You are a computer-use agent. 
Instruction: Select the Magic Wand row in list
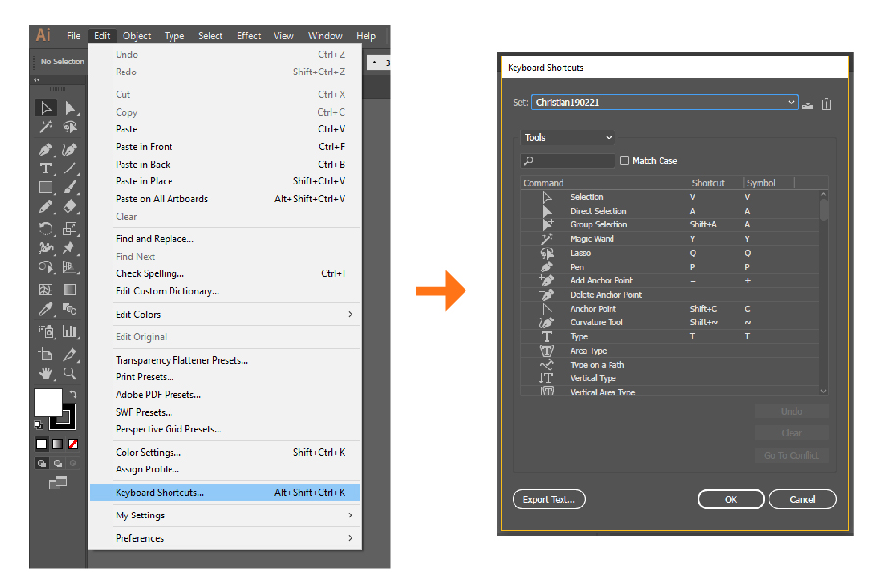click(670, 239)
